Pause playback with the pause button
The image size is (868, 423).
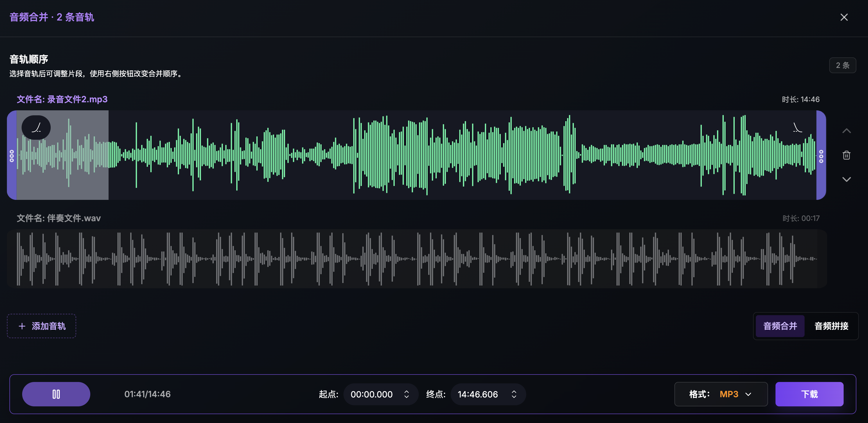56,394
